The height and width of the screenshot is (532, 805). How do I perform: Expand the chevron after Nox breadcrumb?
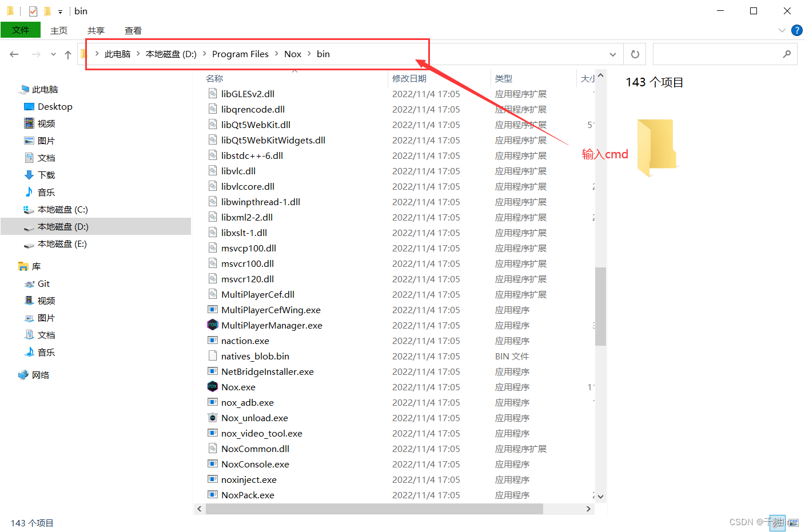(309, 54)
